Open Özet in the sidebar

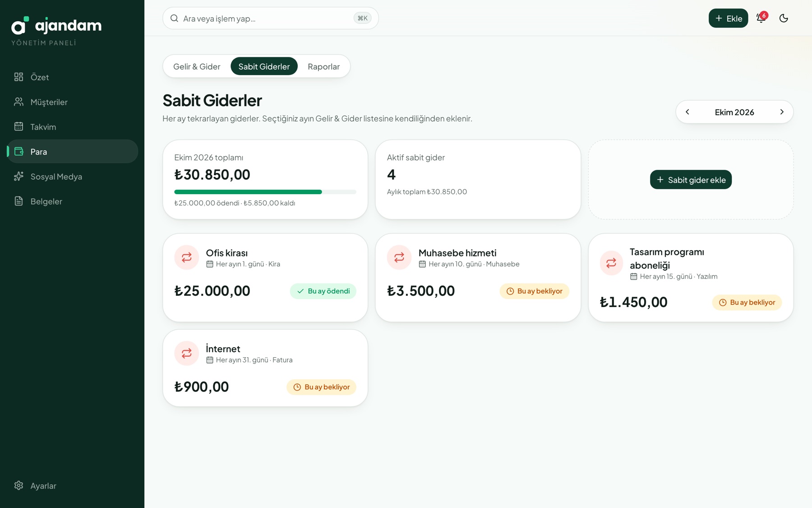[x=73, y=77]
